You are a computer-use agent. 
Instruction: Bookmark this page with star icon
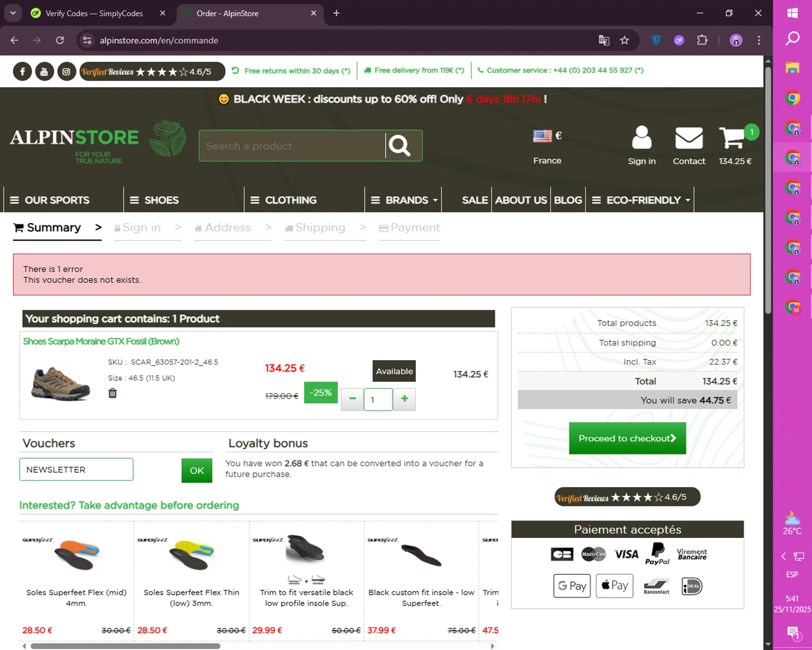pos(624,40)
